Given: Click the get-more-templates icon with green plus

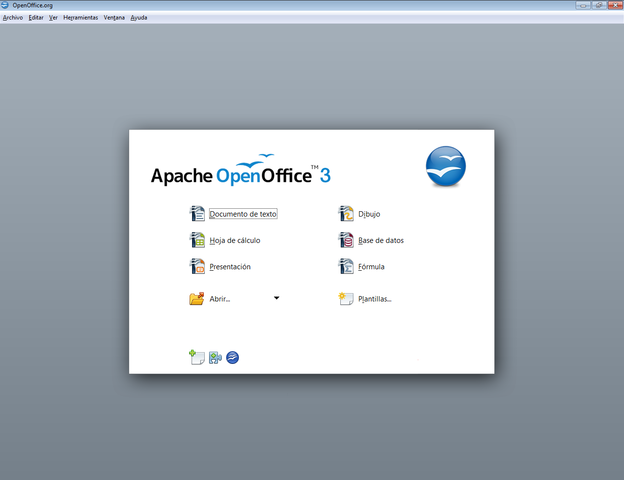Looking at the screenshot, I should tap(197, 357).
